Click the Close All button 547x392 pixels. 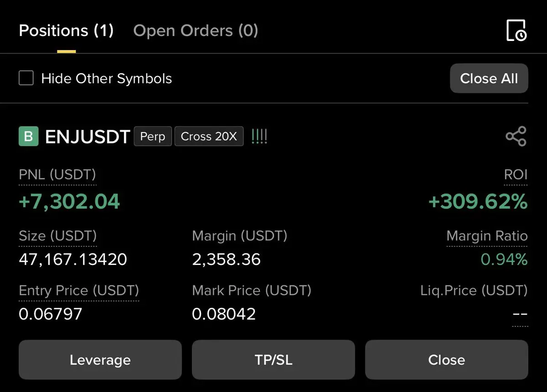(x=489, y=78)
